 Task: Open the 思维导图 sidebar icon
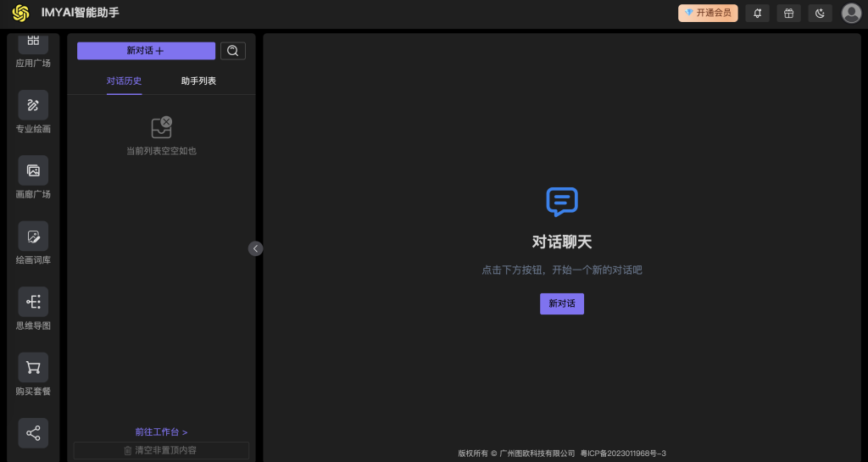33,302
